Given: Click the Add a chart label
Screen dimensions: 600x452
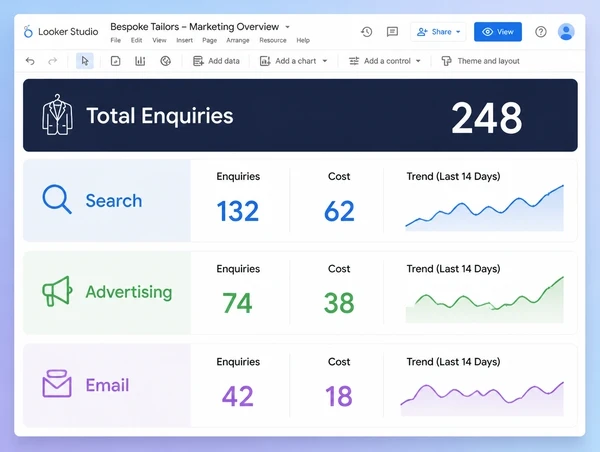Looking at the screenshot, I should [296, 61].
